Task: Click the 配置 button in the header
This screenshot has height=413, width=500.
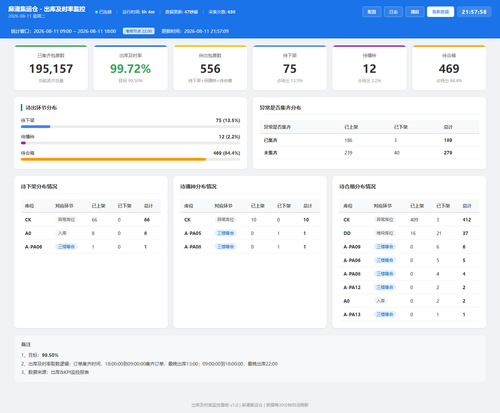Action: pos(372,12)
